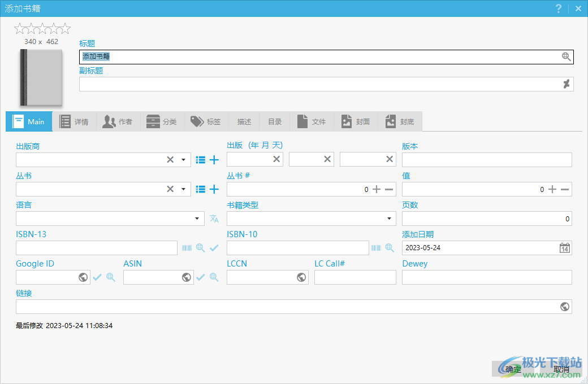The image size is (588, 384).
Task: Validate ASIN with checkmark
Action: point(201,277)
